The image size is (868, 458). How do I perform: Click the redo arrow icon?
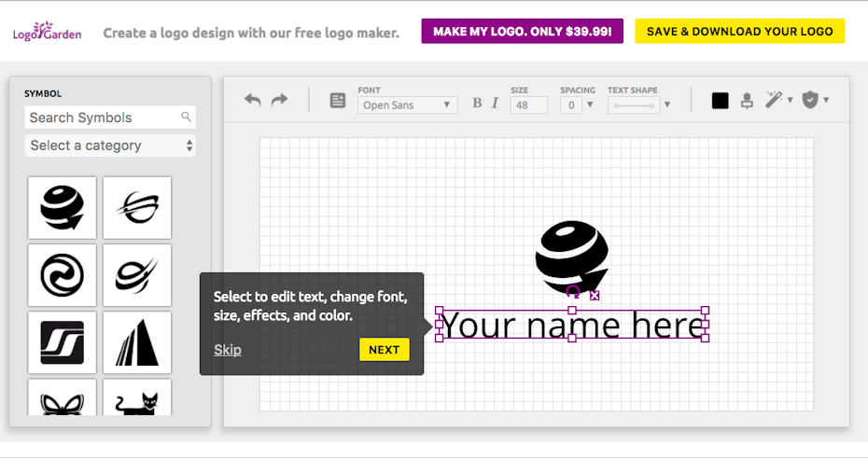click(x=279, y=100)
